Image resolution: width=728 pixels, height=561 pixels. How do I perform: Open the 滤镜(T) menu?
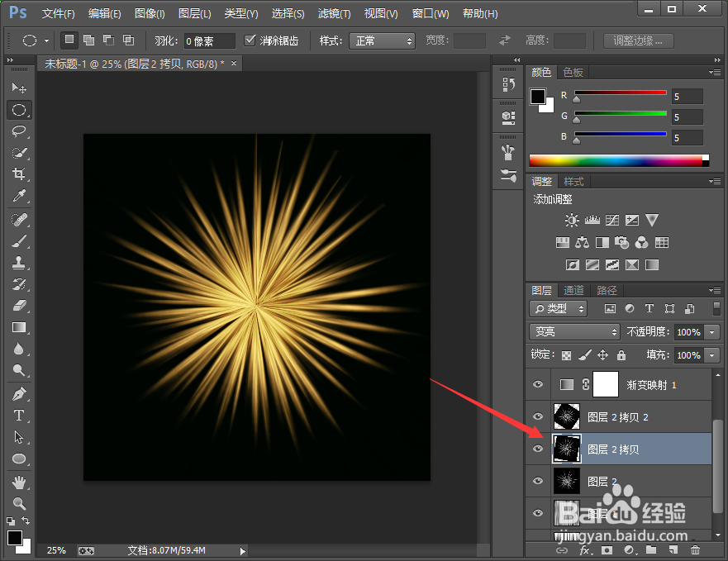[335, 13]
